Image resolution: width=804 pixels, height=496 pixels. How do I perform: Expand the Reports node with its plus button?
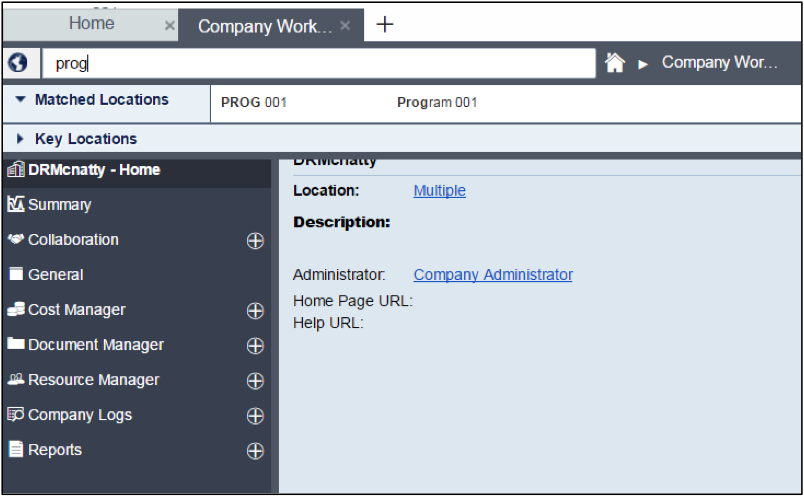255,451
